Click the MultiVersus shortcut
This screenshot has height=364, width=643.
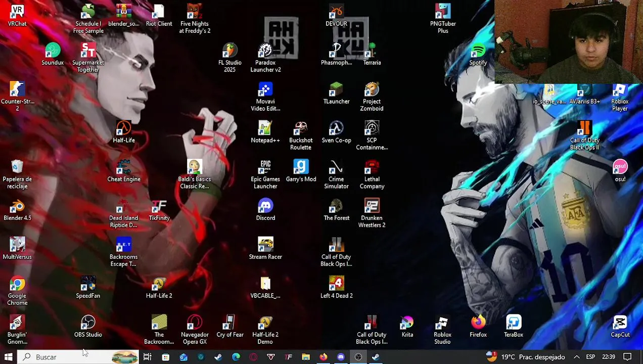(x=17, y=249)
